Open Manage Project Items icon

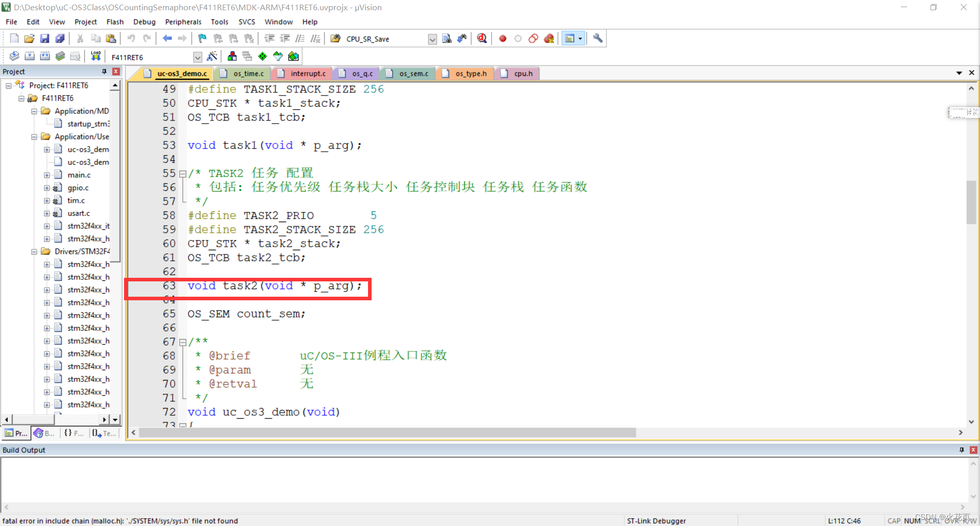click(x=232, y=56)
